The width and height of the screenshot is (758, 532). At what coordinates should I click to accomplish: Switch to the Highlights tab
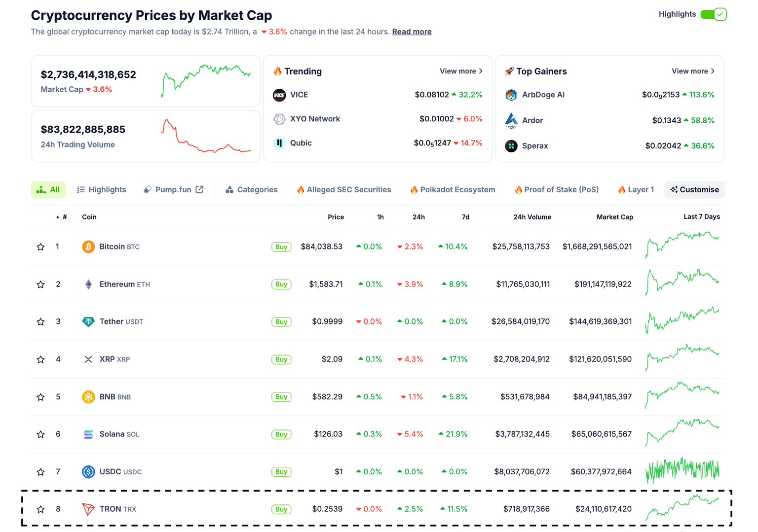click(x=101, y=189)
